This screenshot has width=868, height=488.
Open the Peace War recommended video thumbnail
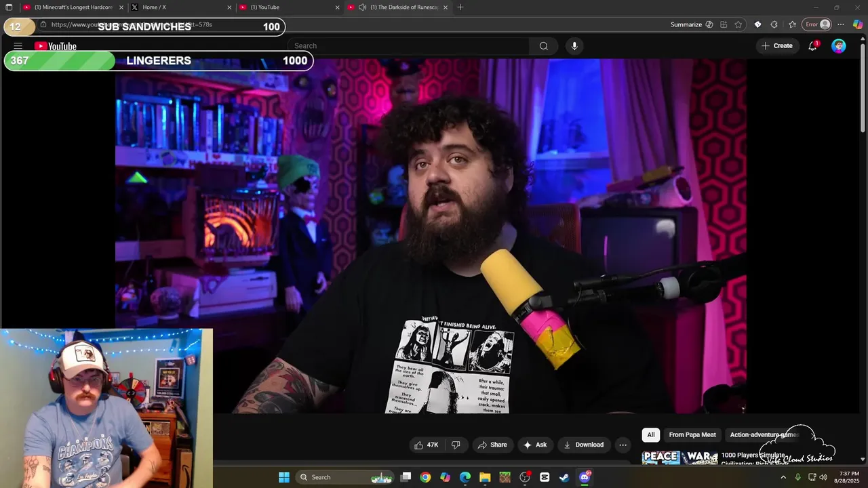pyautogui.click(x=679, y=458)
